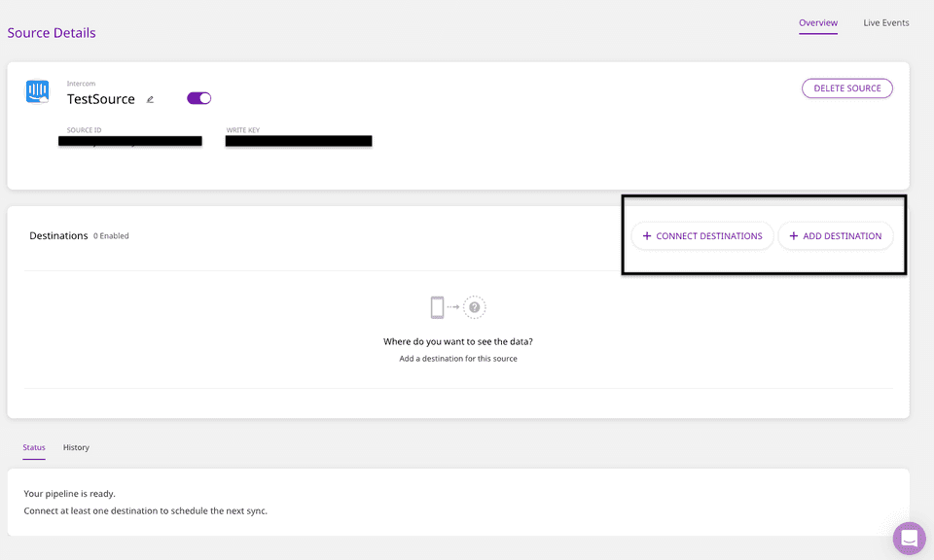The height and width of the screenshot is (560, 934).
Task: Click the dashed question mark circle icon
Action: coord(474,307)
